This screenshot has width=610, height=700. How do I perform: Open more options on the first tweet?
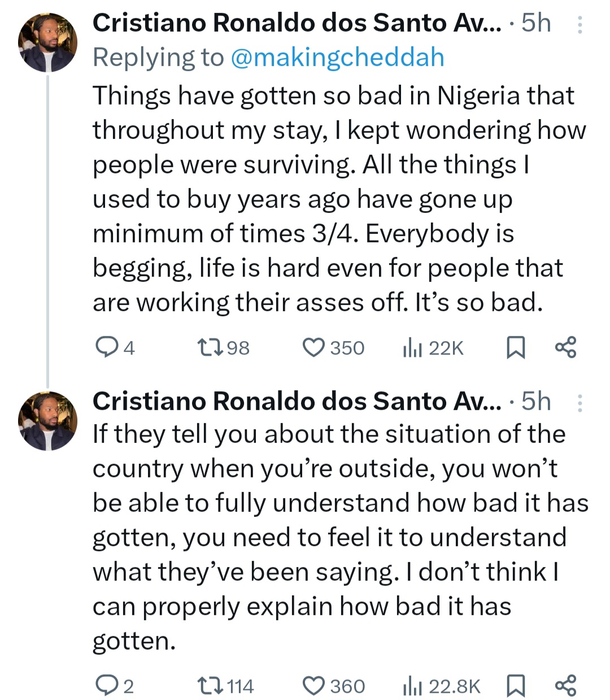(x=580, y=25)
